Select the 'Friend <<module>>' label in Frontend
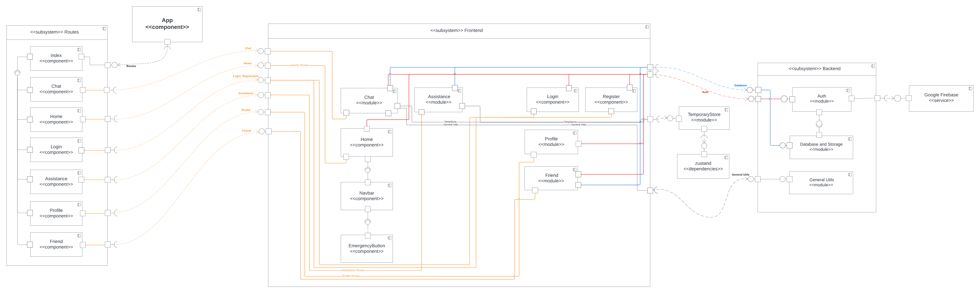The width and height of the screenshot is (980, 293). [551, 178]
